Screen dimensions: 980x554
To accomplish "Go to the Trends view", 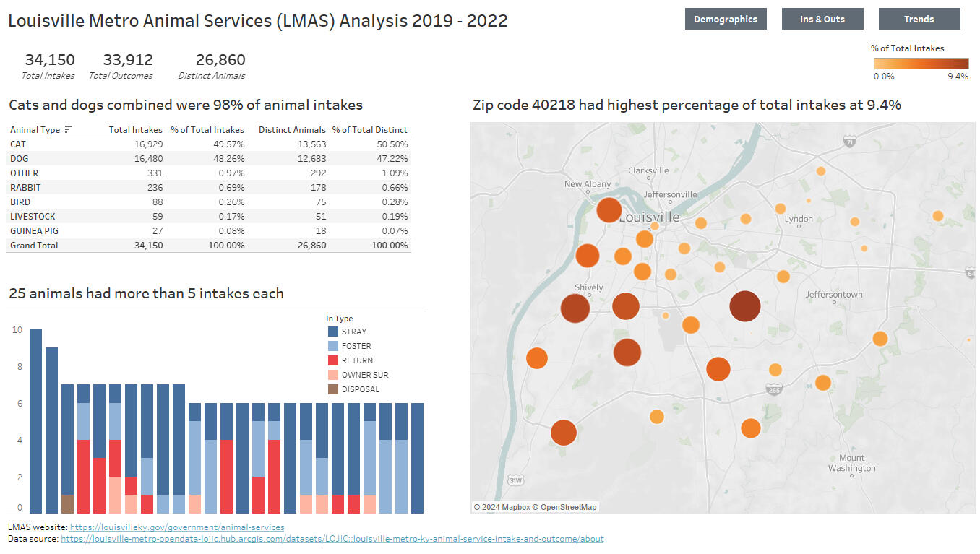I will (x=919, y=20).
